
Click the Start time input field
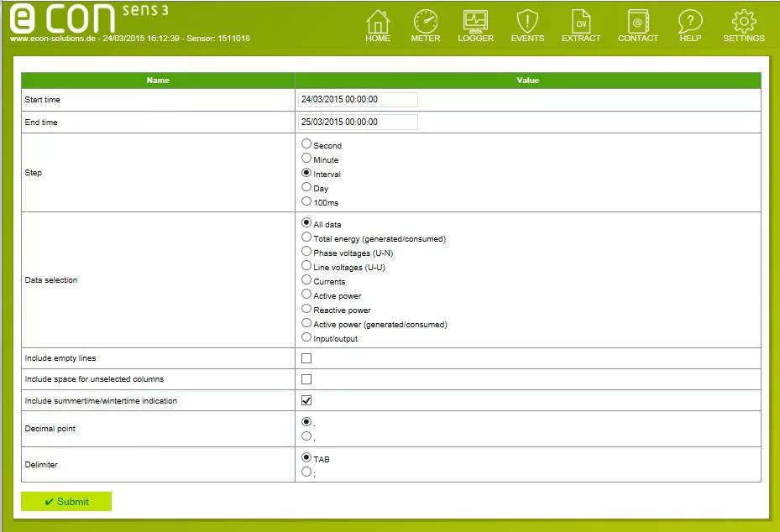click(x=359, y=99)
